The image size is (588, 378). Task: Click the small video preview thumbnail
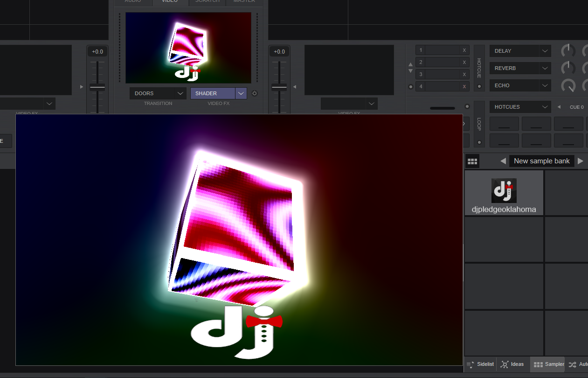pyautogui.click(x=188, y=48)
